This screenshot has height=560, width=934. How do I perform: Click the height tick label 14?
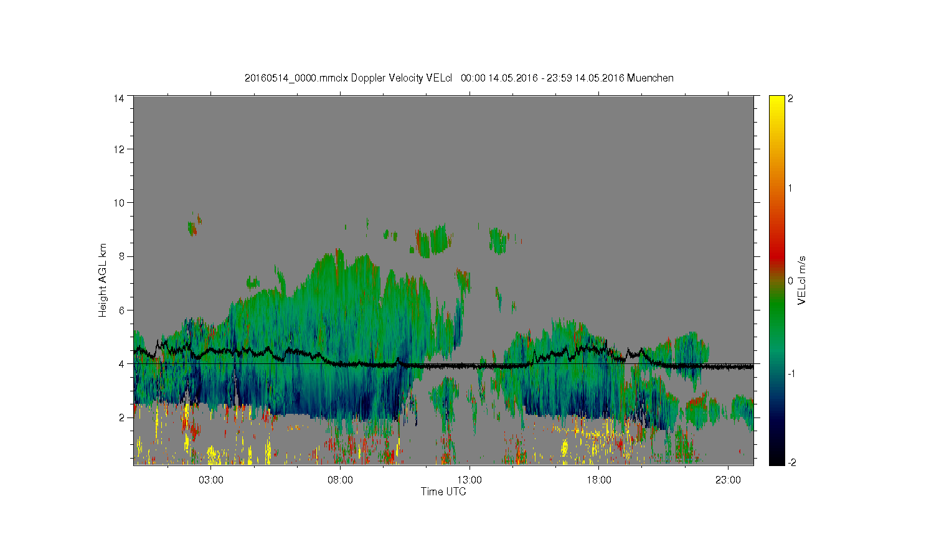[119, 98]
